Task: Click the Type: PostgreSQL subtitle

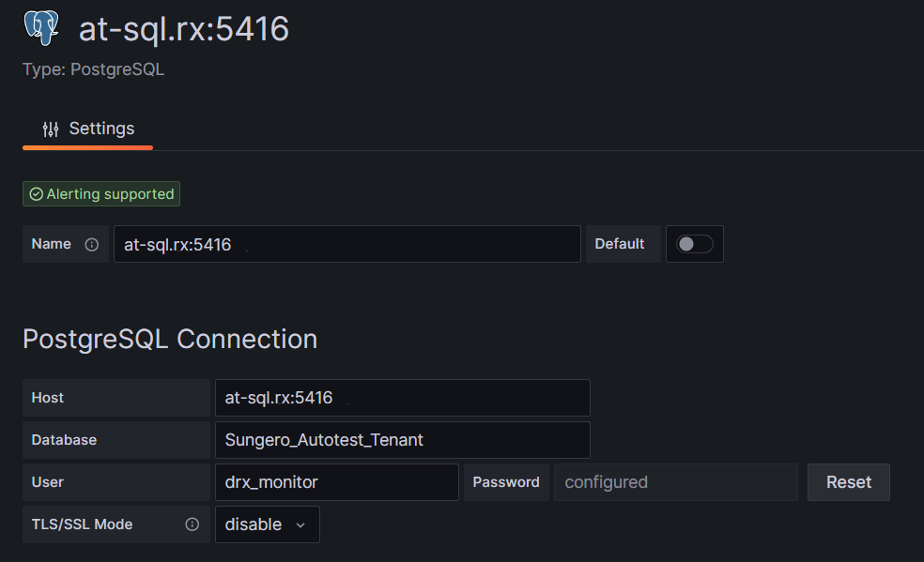Action: 94,69
